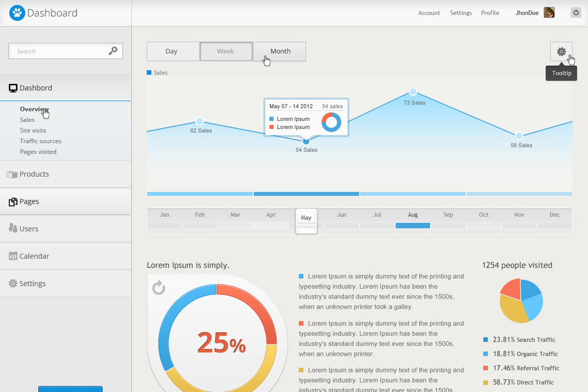
Task: Click the 62 Sales data point
Action: 199,122
